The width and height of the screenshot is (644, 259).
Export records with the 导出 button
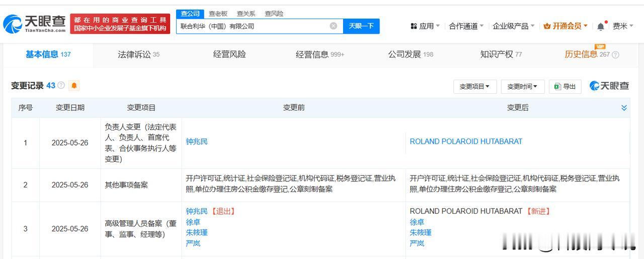[565, 86]
